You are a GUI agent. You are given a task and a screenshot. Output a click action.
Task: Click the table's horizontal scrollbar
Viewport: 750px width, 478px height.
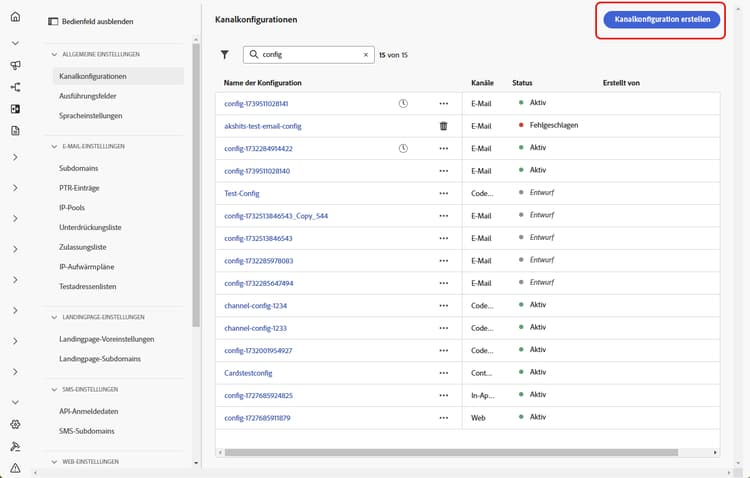(467, 452)
